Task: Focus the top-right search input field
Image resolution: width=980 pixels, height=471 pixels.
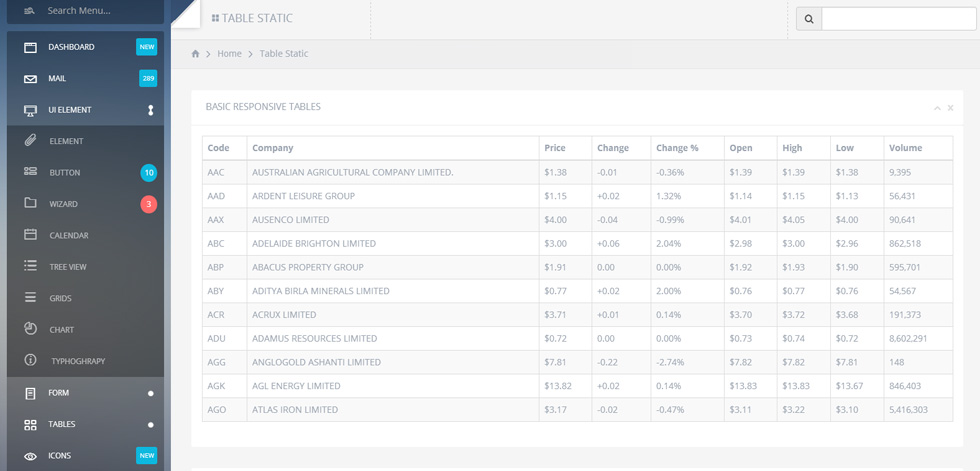Action: click(899, 19)
